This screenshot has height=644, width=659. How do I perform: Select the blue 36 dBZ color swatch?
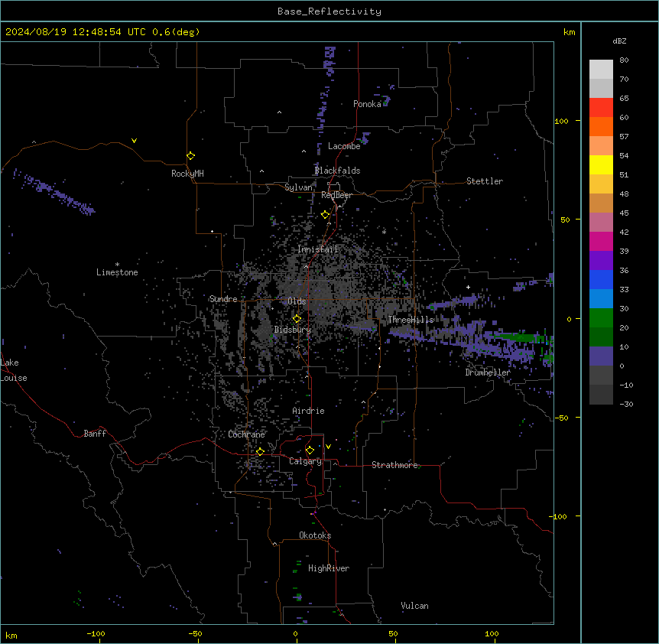(601, 279)
